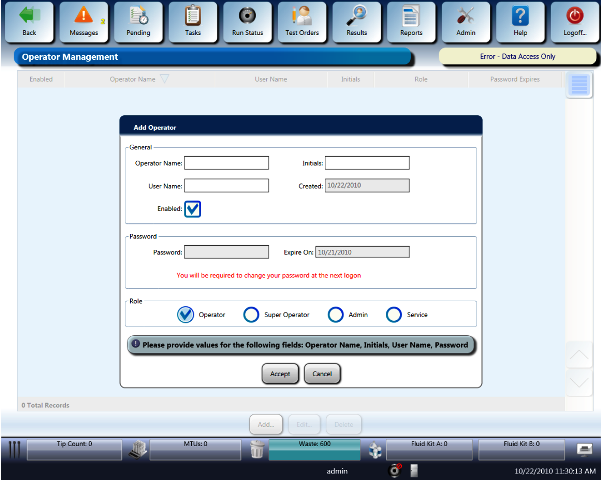
Task: Choose the Service role option
Action: coord(394,314)
